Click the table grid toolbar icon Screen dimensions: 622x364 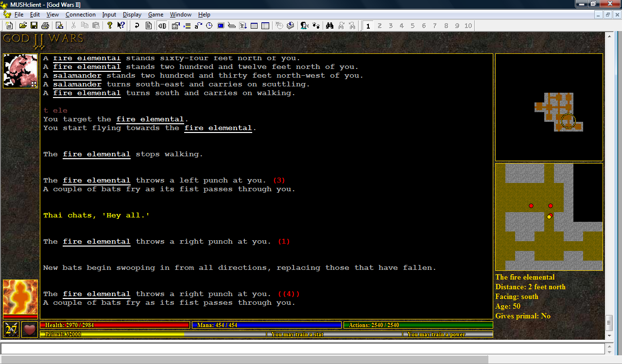point(265,26)
